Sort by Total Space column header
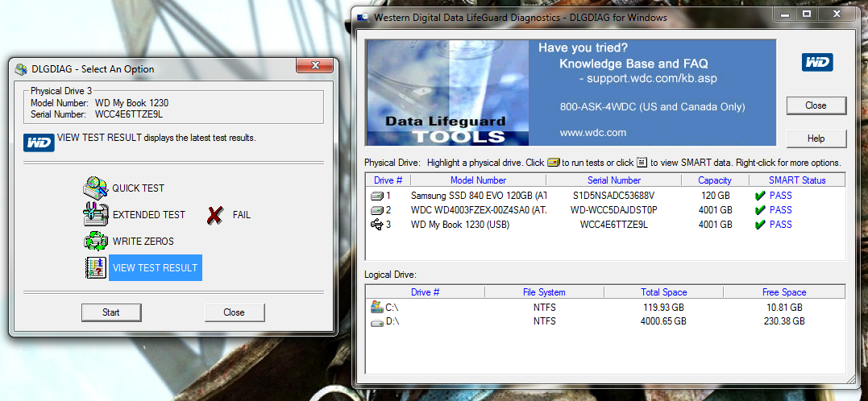 (x=663, y=292)
